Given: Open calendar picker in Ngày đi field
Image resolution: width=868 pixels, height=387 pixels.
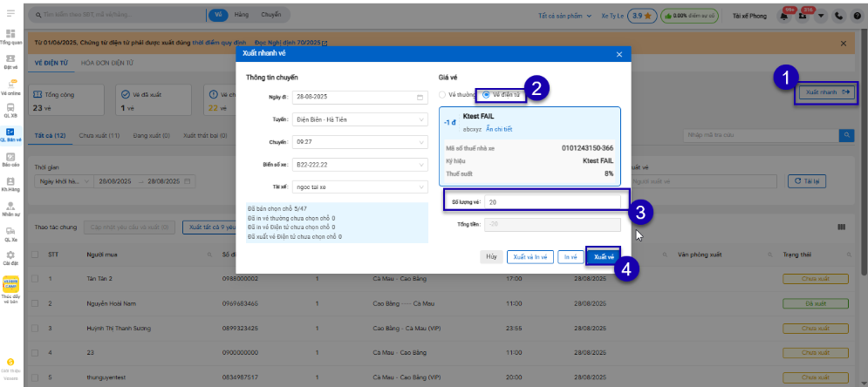Looking at the screenshot, I should click(420, 96).
